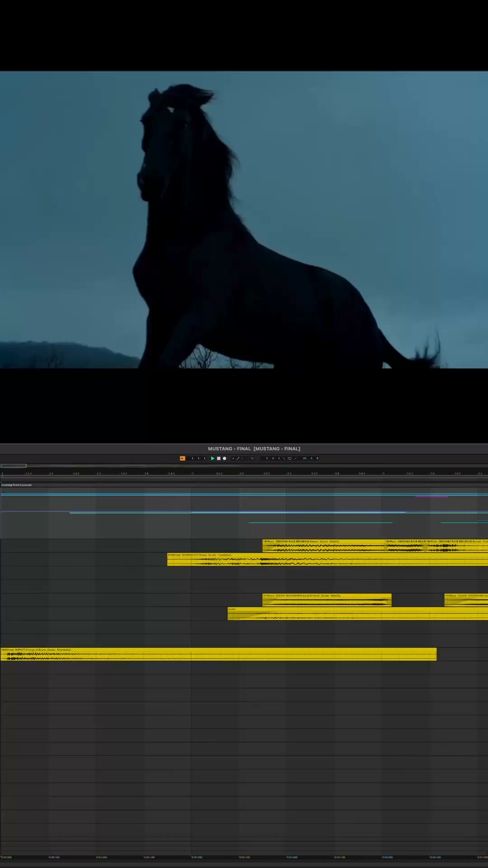
Task: Select the DSGNImpt WHOOSH HIT-Stomp clip
Action: (328, 559)
